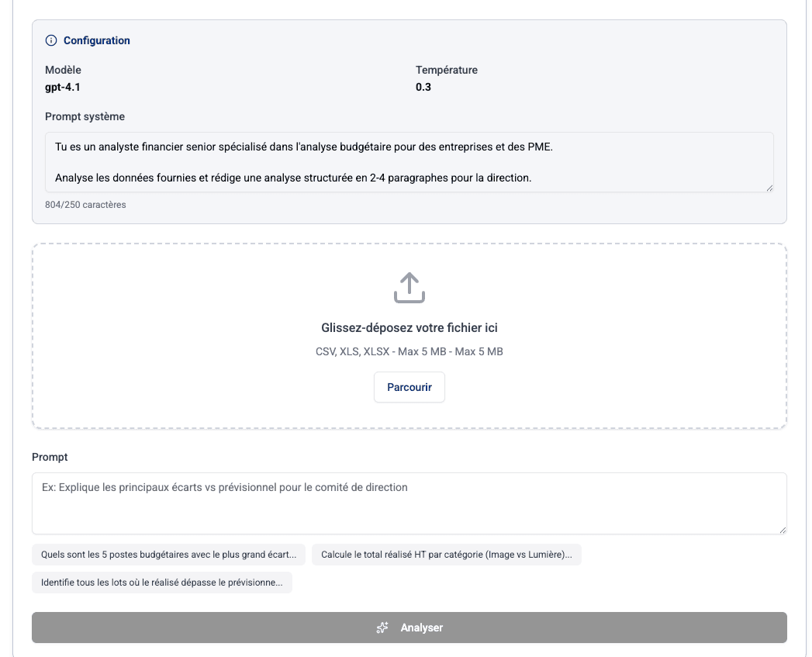The width and height of the screenshot is (812, 657).
Task: Click inside the Prompt système text area
Action: click(409, 161)
